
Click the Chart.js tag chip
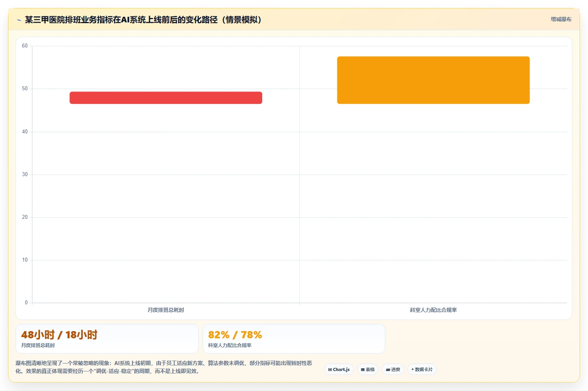339,369
